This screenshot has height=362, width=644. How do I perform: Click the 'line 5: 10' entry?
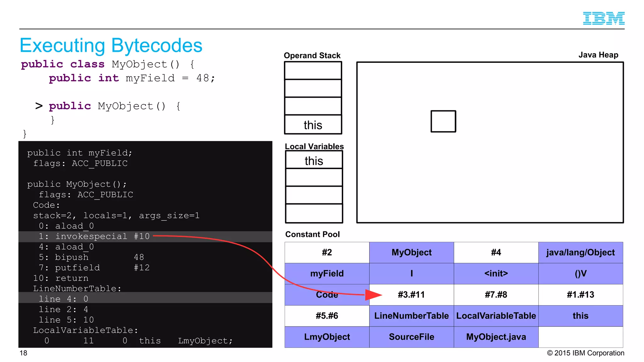[66, 320]
